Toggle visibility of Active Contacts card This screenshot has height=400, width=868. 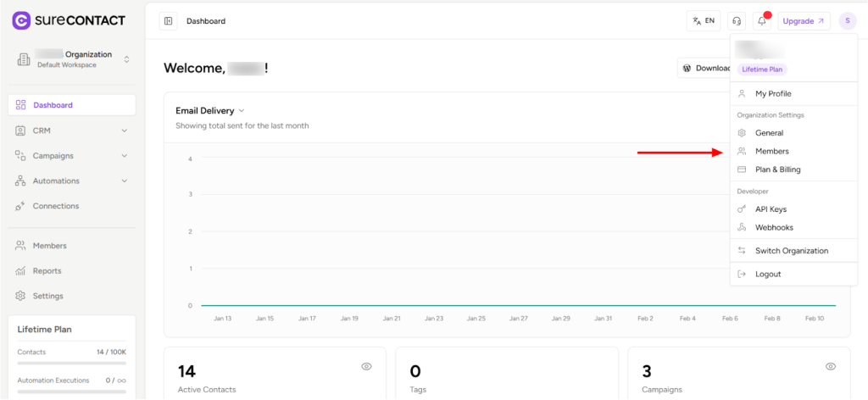[367, 366]
